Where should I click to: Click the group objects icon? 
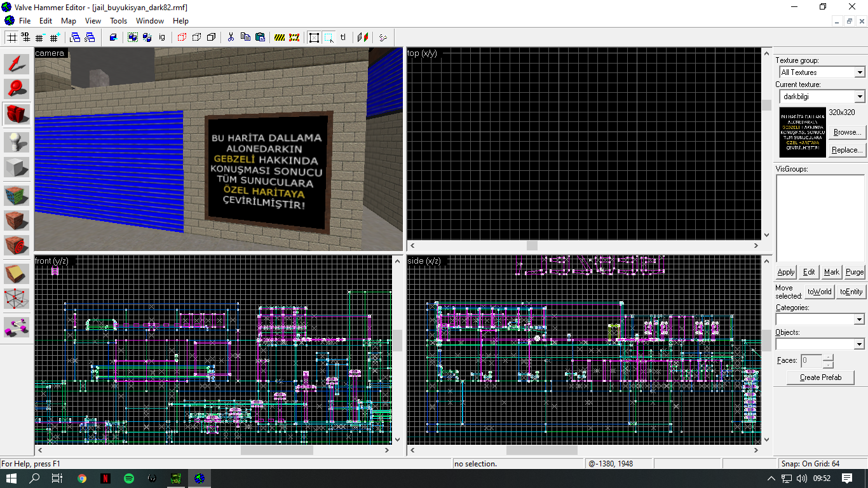coord(133,37)
